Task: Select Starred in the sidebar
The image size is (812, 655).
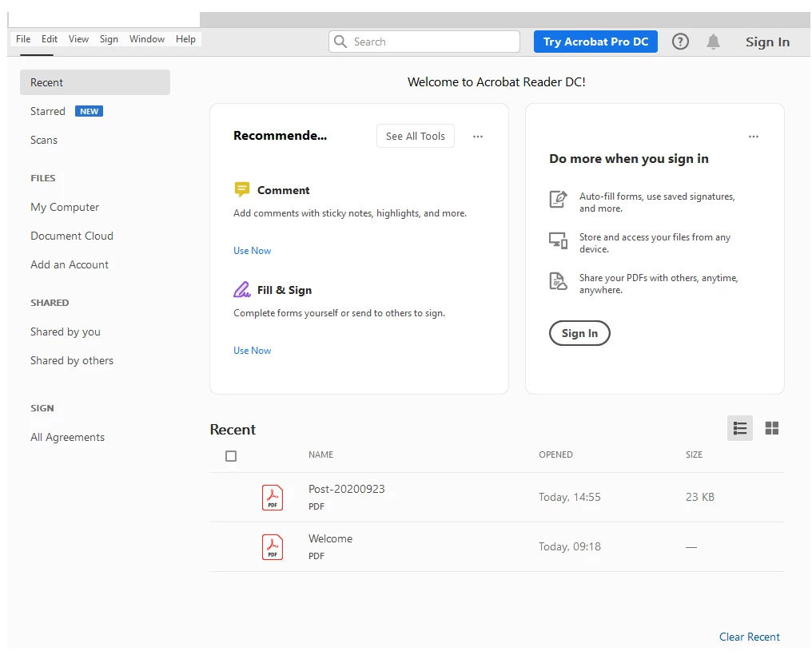Action: click(48, 111)
